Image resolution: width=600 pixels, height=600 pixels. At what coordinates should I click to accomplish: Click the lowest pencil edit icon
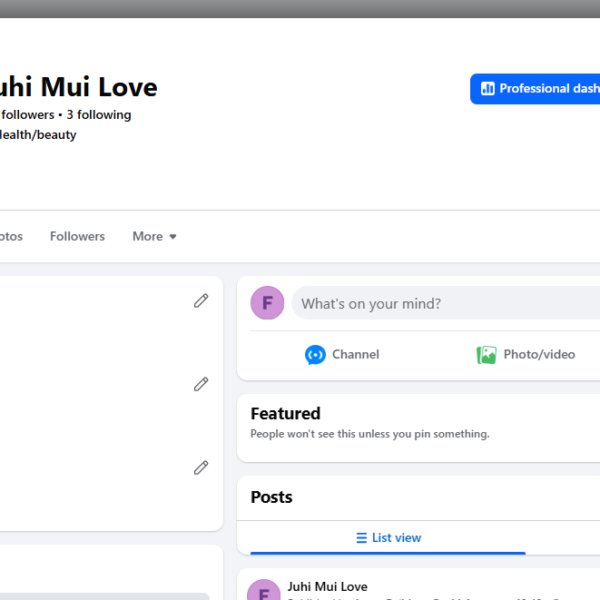(x=201, y=468)
